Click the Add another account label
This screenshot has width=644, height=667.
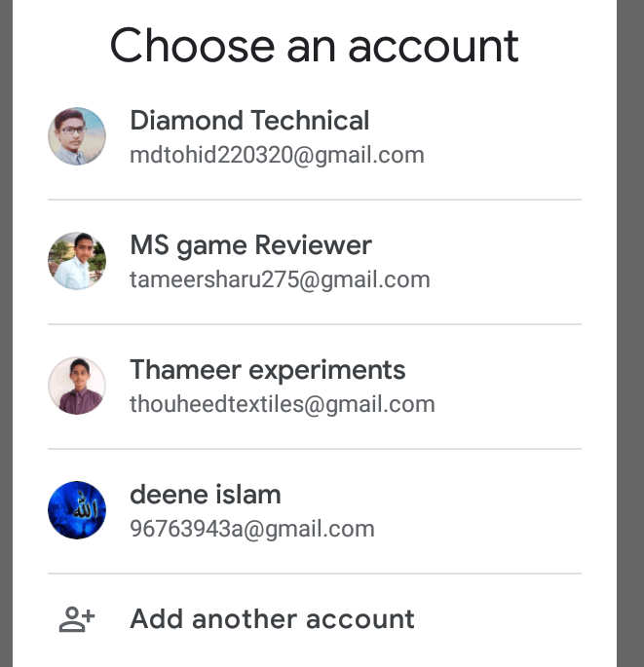[x=272, y=619]
